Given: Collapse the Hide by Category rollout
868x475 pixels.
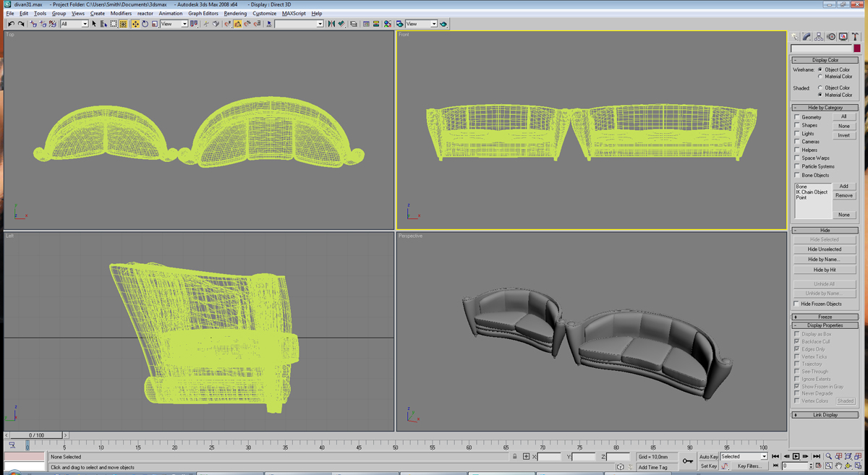Looking at the screenshot, I should click(x=825, y=108).
